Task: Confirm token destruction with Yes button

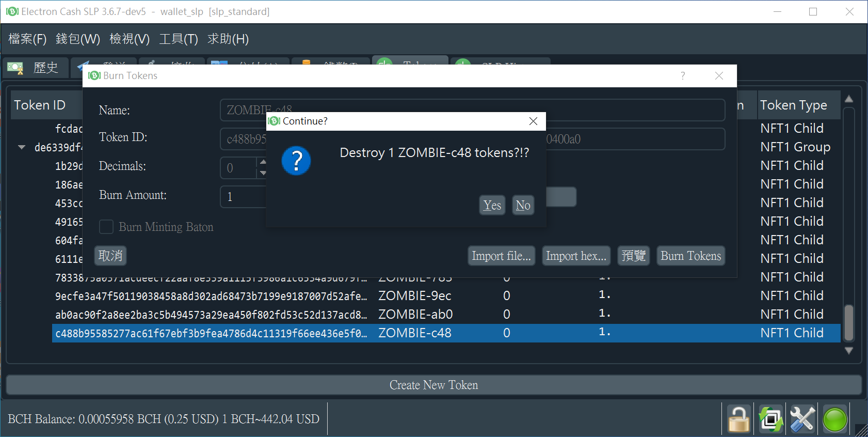Action: (492, 205)
